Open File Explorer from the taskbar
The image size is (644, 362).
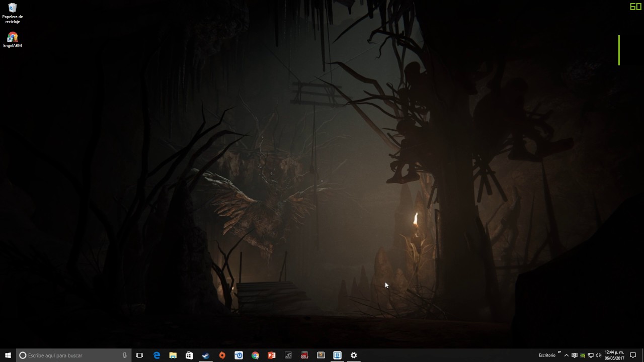(173, 355)
